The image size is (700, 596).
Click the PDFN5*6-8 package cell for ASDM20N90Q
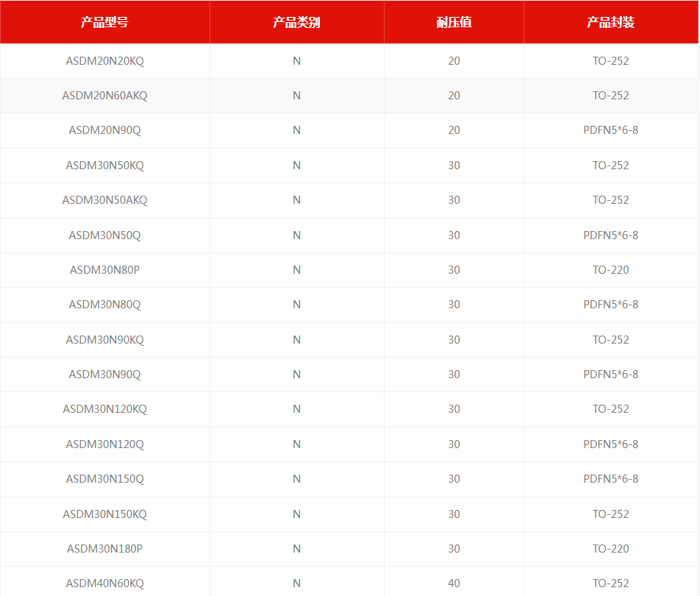[x=610, y=130]
